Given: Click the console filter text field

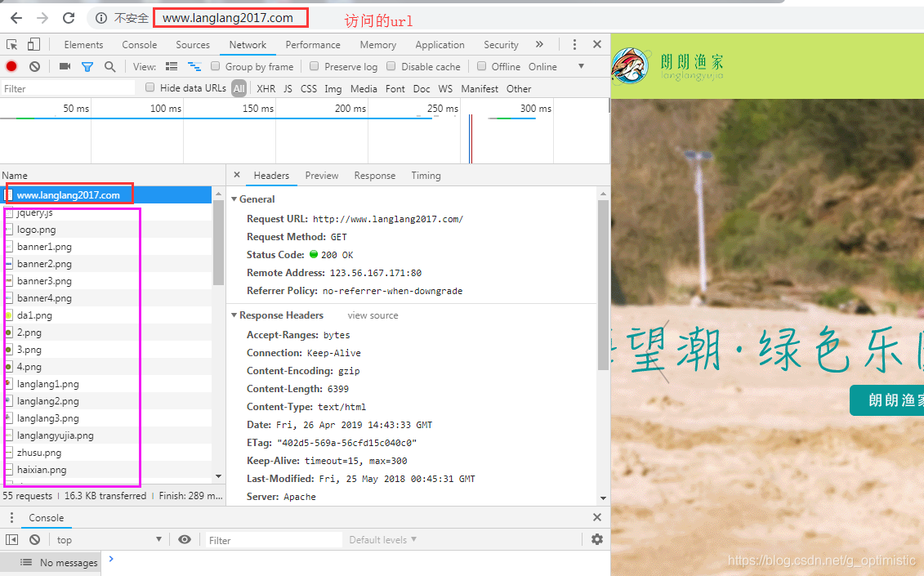Looking at the screenshot, I should click(x=273, y=540).
